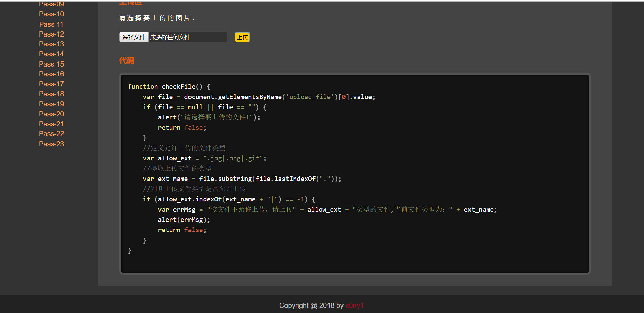644x313 pixels.
Task: Open Pass-15 in the sidebar
Action: (x=51, y=64)
